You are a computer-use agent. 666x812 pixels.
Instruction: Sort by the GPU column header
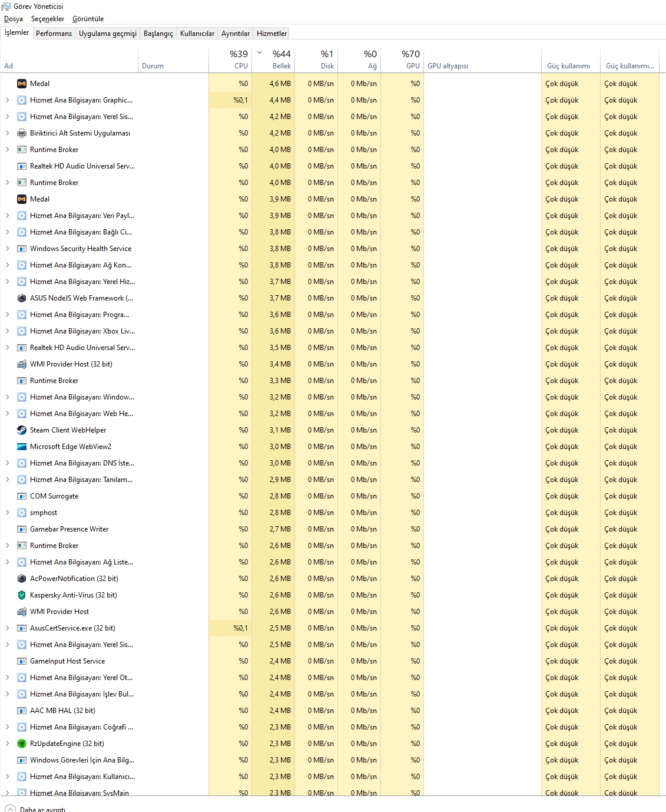[402, 60]
